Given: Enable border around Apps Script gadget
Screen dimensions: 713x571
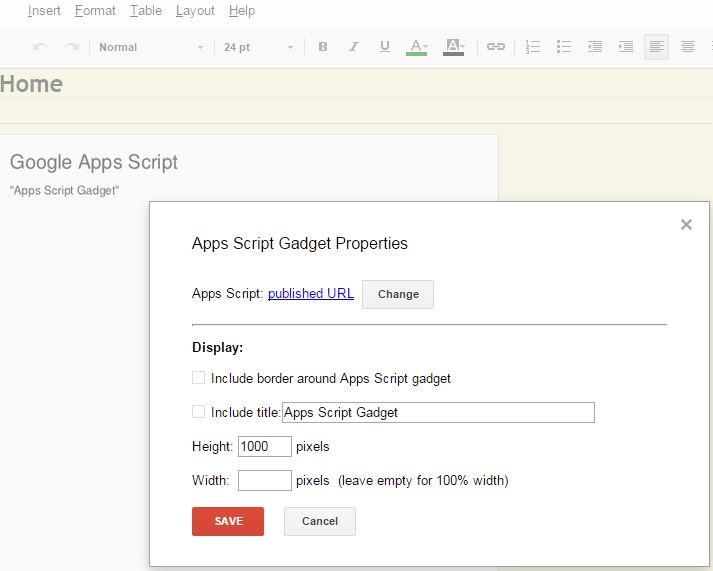Looking at the screenshot, I should 198,378.
